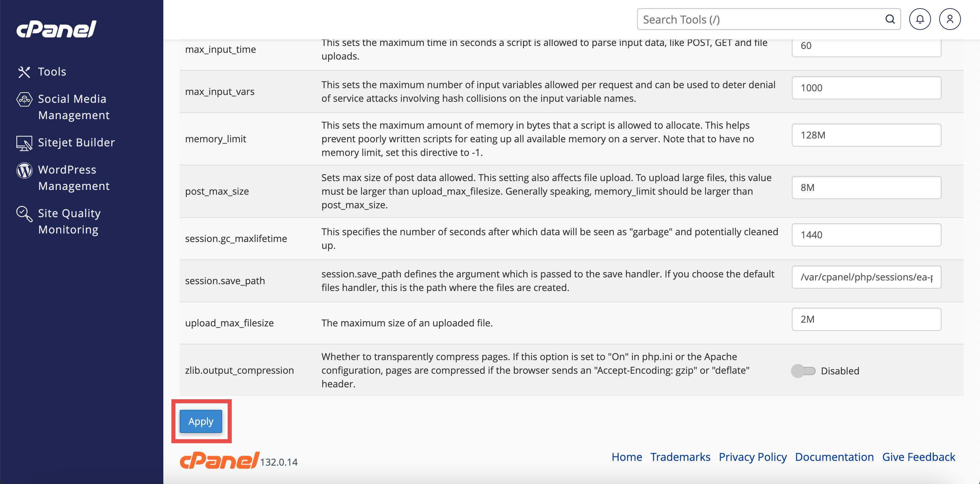
Task: Go to Home footer link
Action: point(626,457)
